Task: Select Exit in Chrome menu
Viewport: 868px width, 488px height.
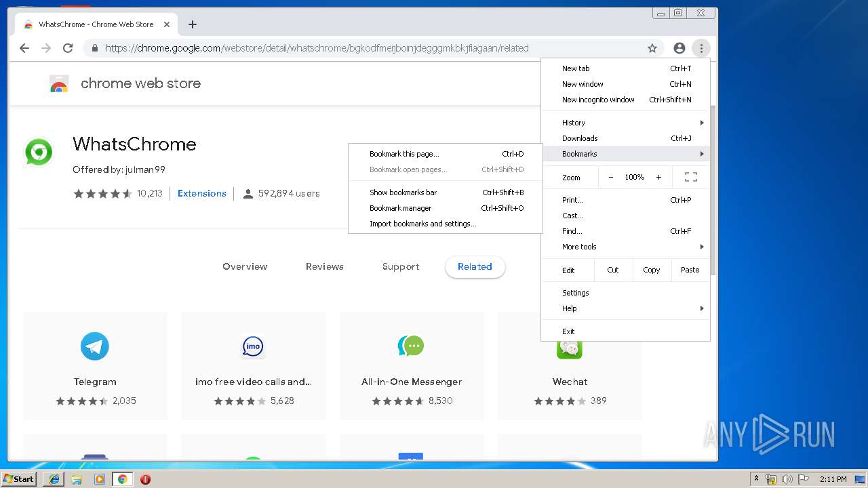Action: [x=625, y=331]
